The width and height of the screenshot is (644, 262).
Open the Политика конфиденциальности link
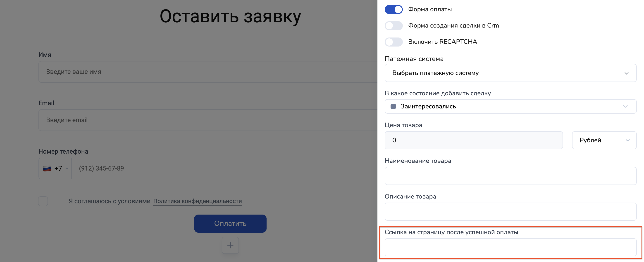(x=197, y=201)
